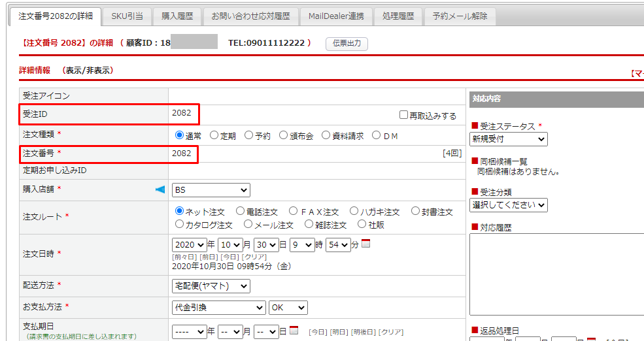Click the 2020年10月30日 09時54分(金) text
644x341 pixels.
pyautogui.click(x=231, y=267)
